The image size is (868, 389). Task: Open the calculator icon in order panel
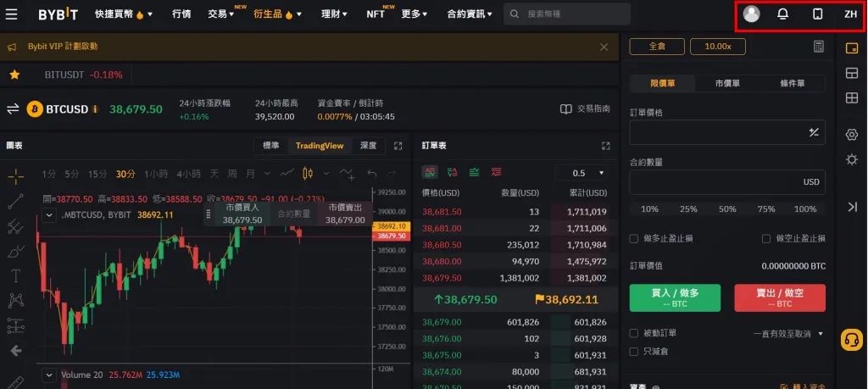click(818, 47)
